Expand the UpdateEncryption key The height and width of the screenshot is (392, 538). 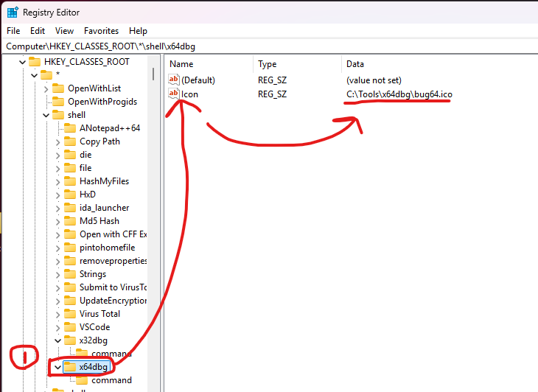57,301
